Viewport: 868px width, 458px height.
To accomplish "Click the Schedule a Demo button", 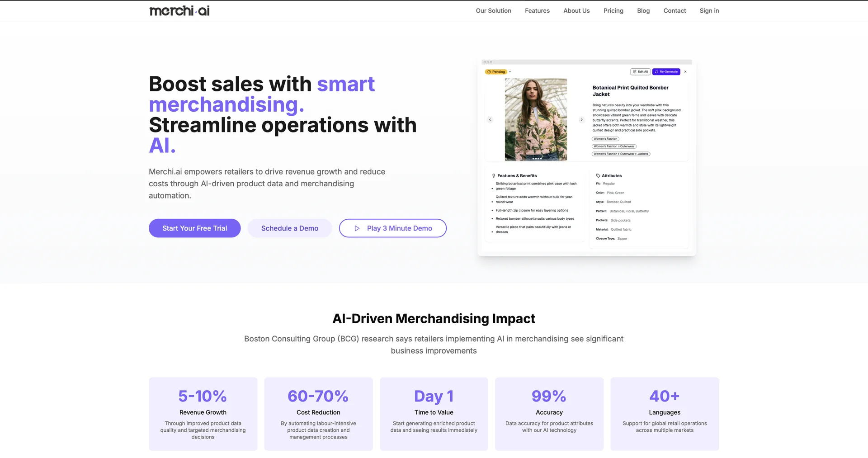I will [289, 228].
